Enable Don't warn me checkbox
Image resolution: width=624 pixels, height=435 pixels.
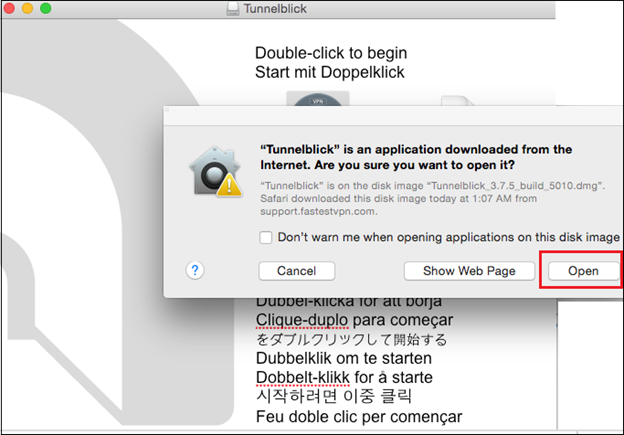pos(265,238)
